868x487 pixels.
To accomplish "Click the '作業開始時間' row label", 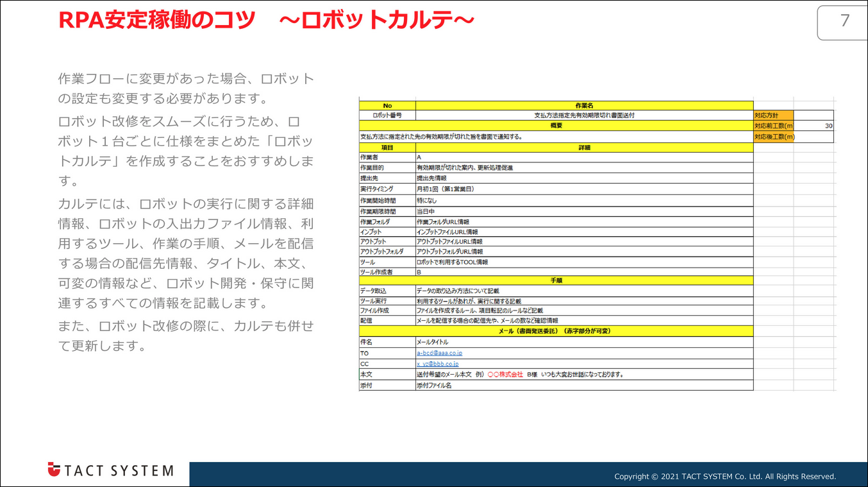I will click(387, 201).
